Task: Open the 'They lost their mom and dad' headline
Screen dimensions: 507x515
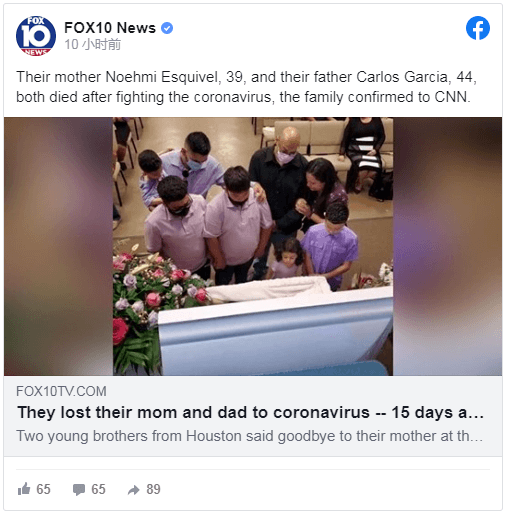Action: pyautogui.click(x=250, y=412)
